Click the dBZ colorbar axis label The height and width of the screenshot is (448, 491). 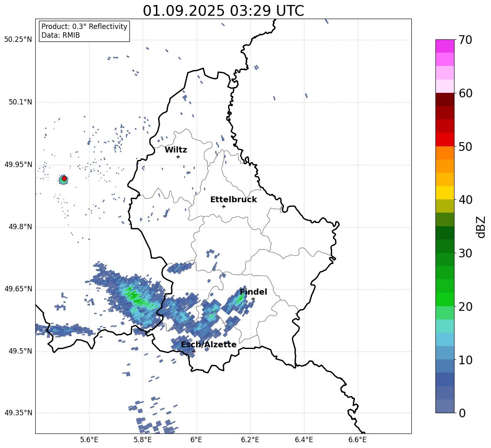(481, 227)
